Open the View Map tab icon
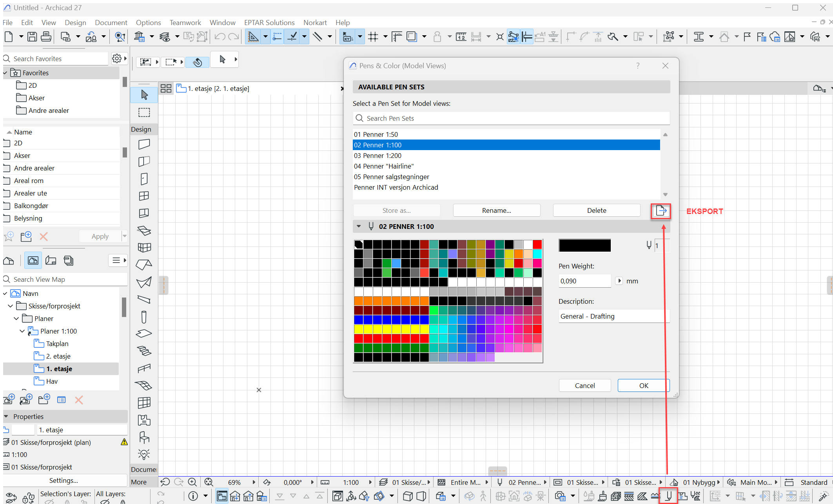Screen dimensions: 833x504 pyautogui.click(x=33, y=261)
